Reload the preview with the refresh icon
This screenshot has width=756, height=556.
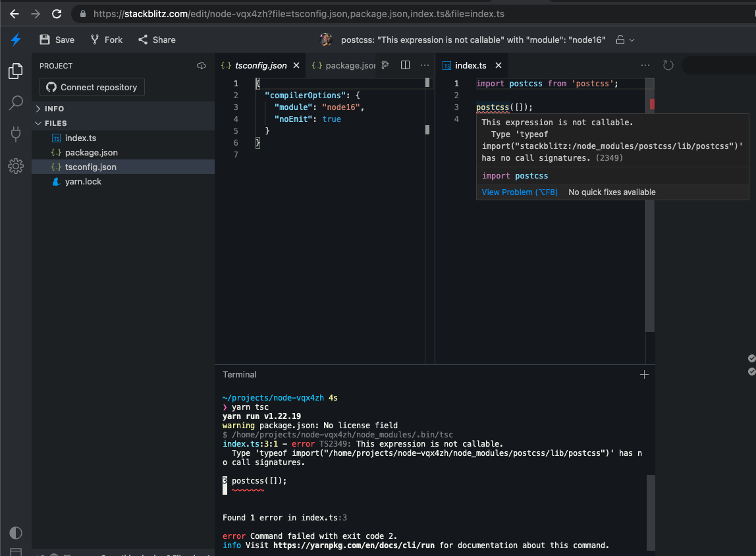point(668,65)
